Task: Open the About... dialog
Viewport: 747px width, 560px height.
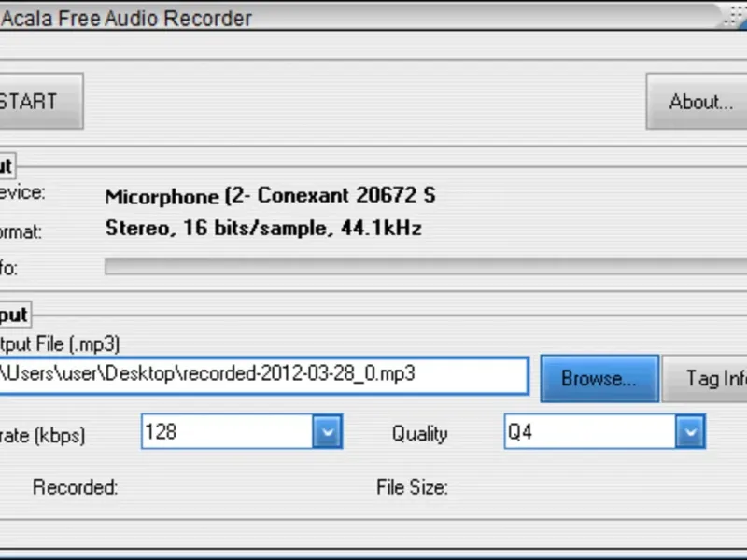Action: tap(697, 101)
